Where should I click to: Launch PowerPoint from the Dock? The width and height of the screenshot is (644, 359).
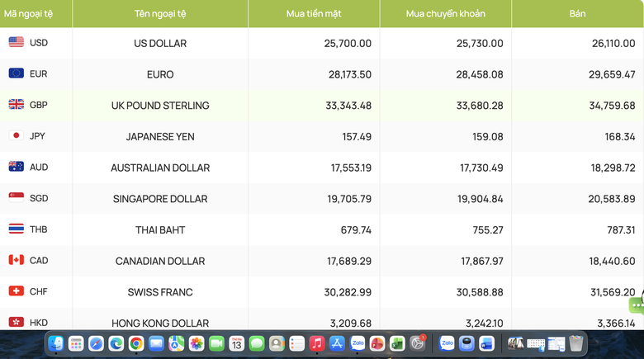pyautogui.click(x=377, y=343)
